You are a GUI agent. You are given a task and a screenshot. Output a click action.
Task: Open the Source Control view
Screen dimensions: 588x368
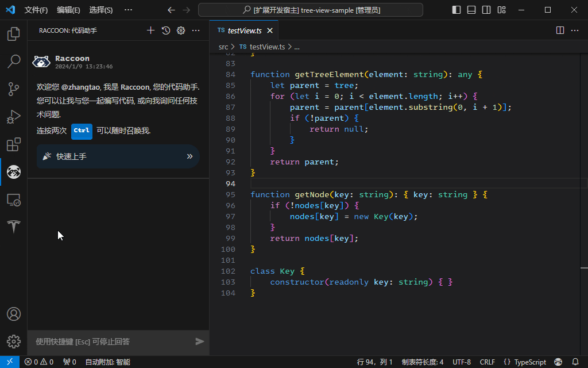tap(13, 89)
